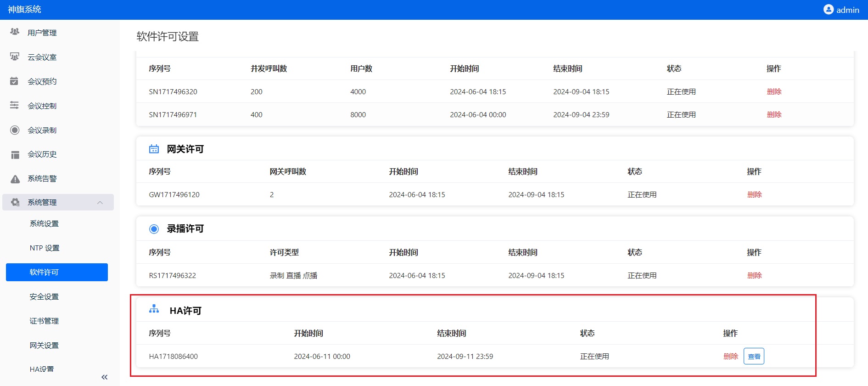Click the 会议控制 sliders icon
Viewport: 868px width, 386px height.
14,105
